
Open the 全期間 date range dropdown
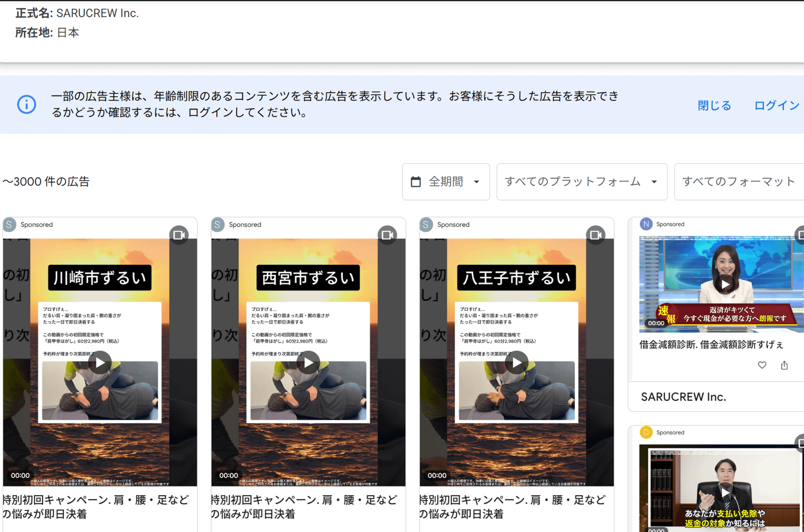(446, 182)
